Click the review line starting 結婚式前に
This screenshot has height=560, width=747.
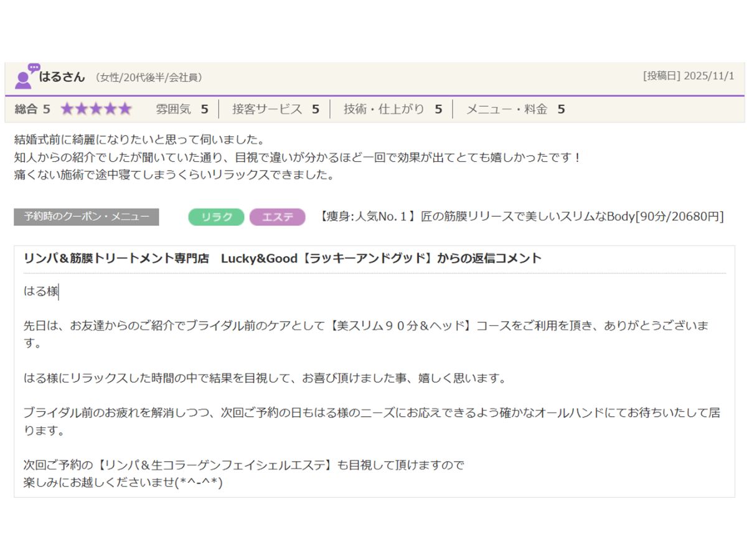pos(139,140)
